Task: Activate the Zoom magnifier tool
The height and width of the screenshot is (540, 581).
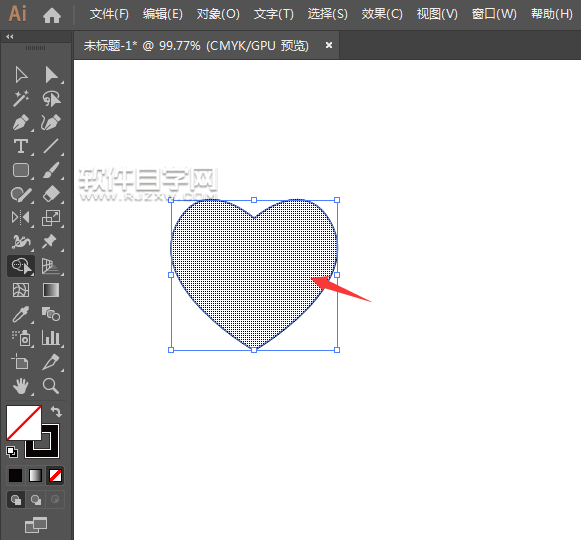Action: [x=51, y=386]
